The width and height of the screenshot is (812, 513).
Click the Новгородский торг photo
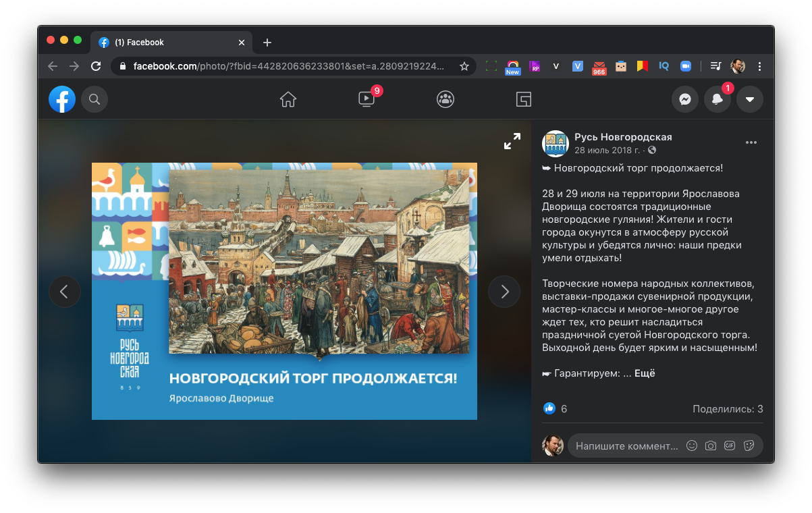click(x=284, y=291)
